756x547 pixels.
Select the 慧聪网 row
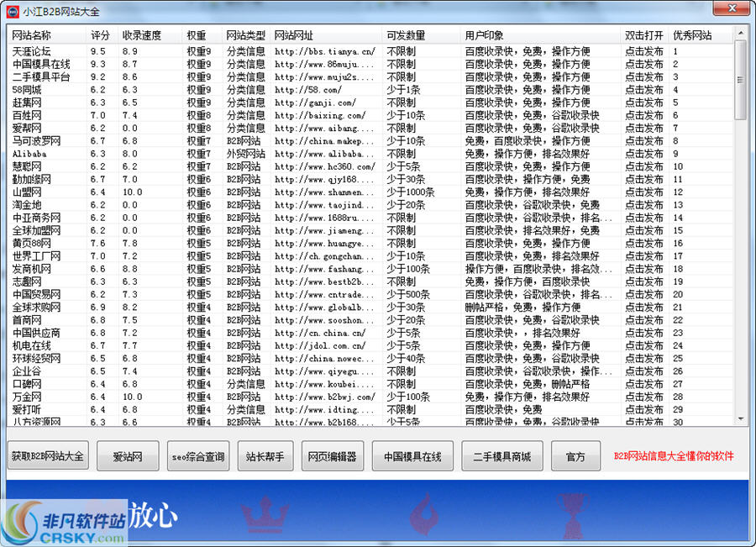coord(370,166)
